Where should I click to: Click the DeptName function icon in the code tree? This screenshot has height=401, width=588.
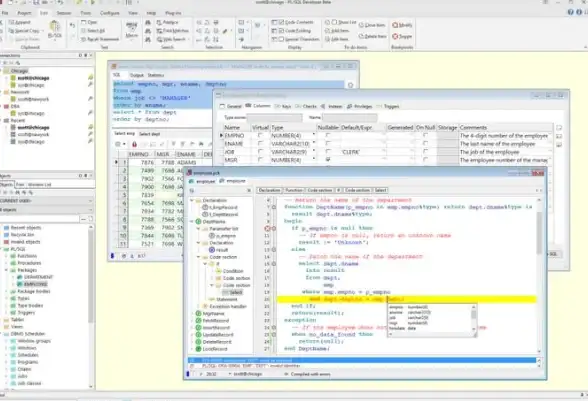click(x=198, y=222)
